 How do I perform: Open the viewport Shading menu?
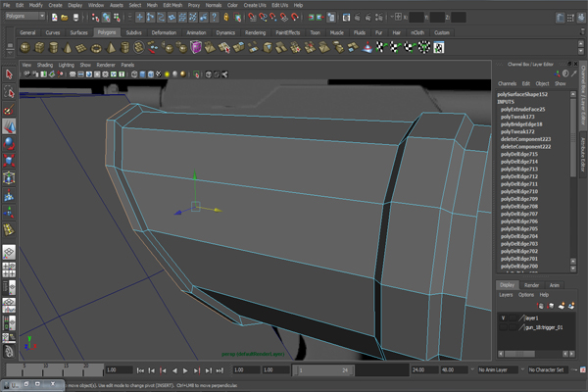pos(45,65)
